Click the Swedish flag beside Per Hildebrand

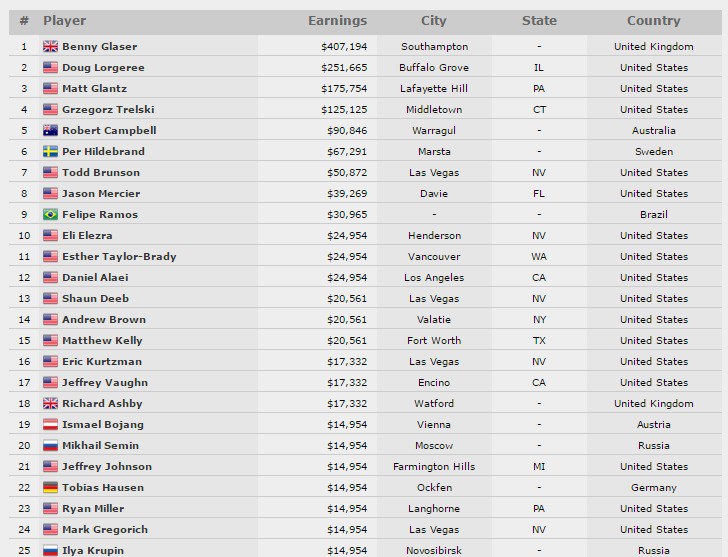tap(50, 152)
